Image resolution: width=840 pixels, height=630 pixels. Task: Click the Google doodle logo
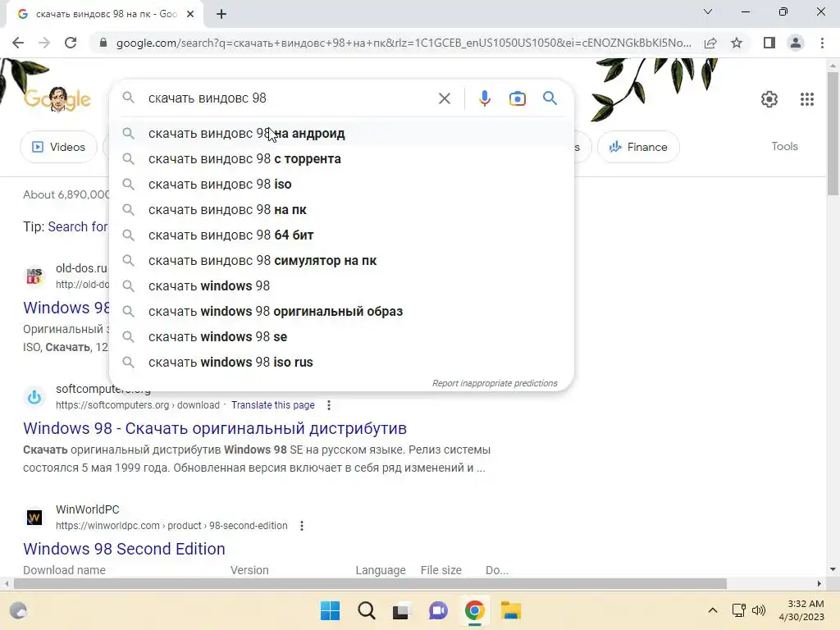coord(57,99)
